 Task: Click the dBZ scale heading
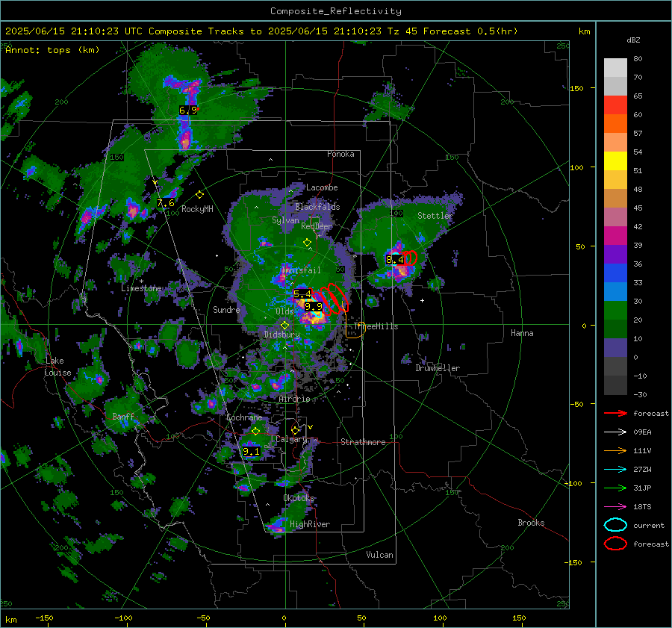click(x=633, y=40)
